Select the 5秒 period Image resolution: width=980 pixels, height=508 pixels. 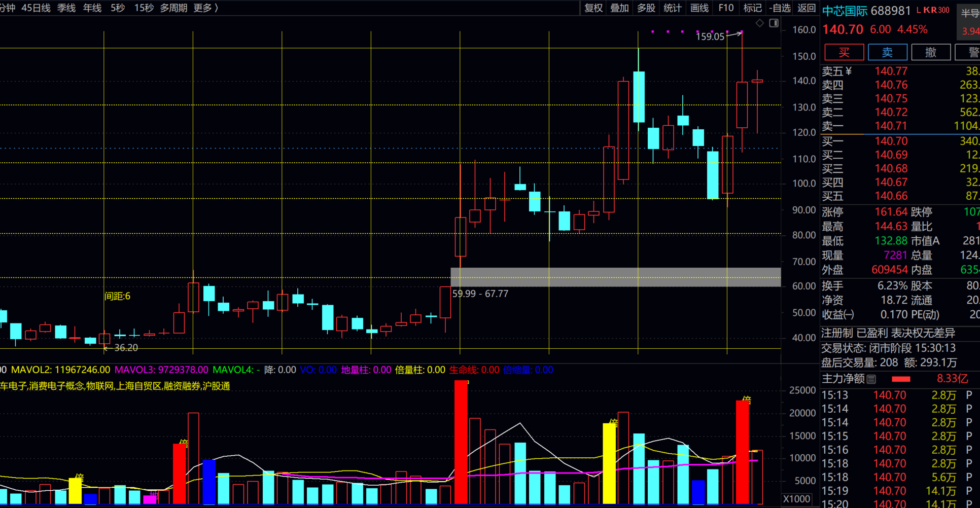point(118,8)
